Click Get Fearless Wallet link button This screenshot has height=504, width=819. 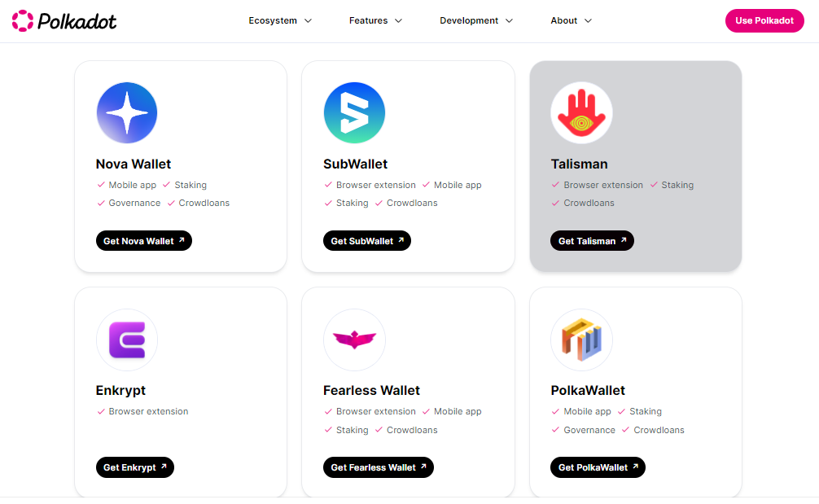point(379,467)
